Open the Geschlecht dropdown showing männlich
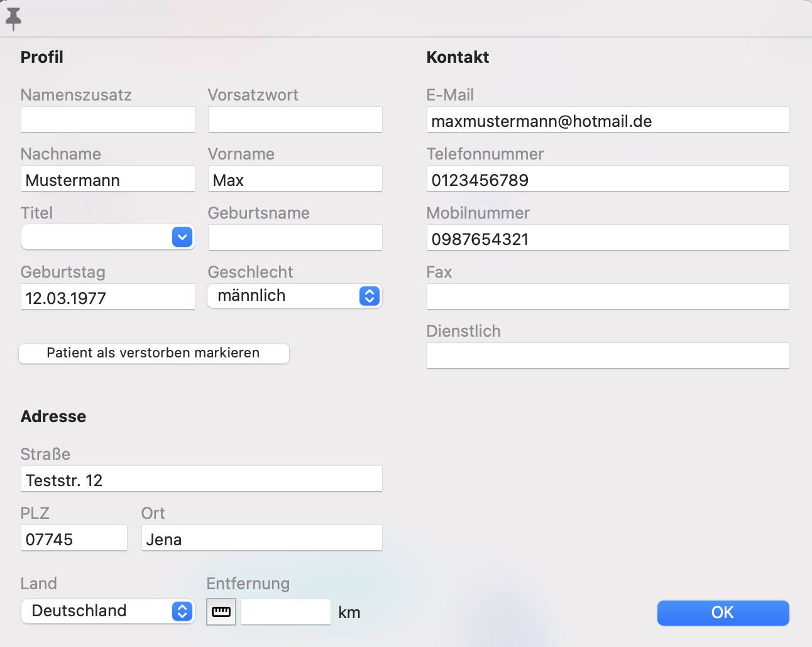Viewport: 812px width, 647px height. coord(295,296)
